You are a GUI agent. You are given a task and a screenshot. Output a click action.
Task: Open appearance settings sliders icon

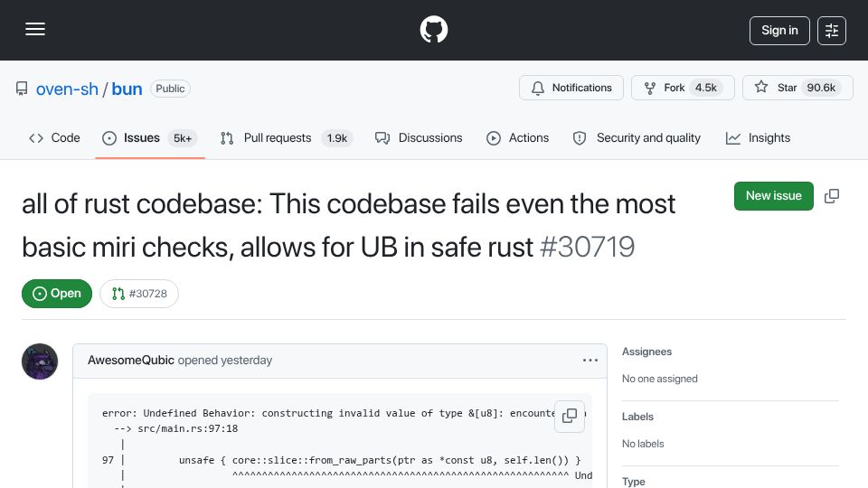pos(832,31)
